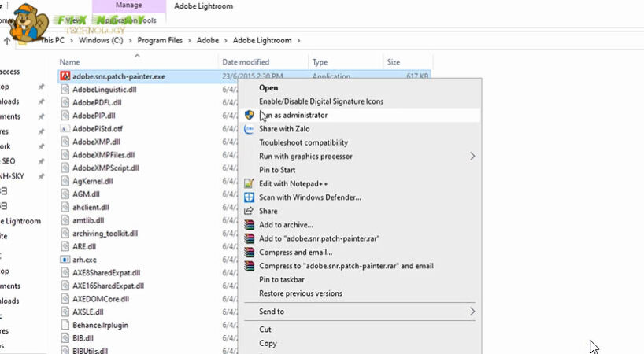Viewport: 644px width, 354px height.
Task: Click the adobe.snr.patch-painter.exe file icon
Action: tap(65, 76)
